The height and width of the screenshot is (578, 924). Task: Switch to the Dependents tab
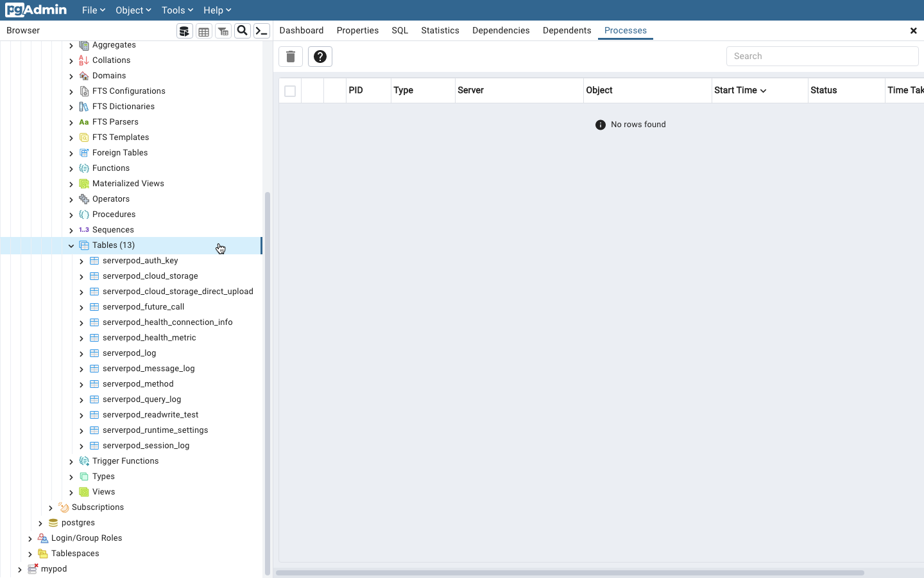tap(567, 30)
